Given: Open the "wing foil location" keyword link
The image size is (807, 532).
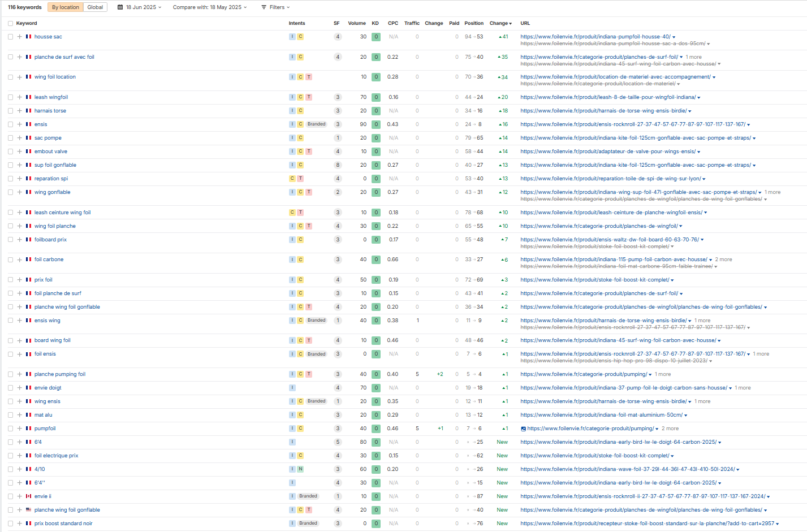Looking at the screenshot, I should point(55,77).
